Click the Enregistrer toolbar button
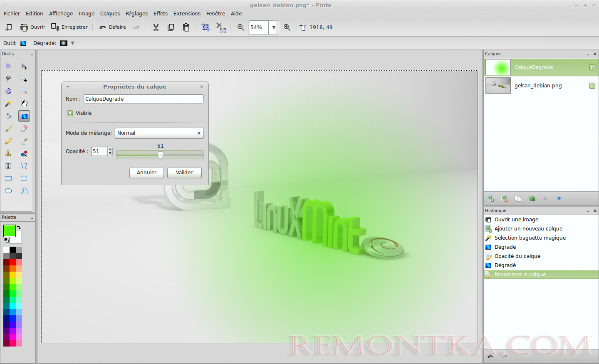This screenshot has height=364, width=599. 69,27
